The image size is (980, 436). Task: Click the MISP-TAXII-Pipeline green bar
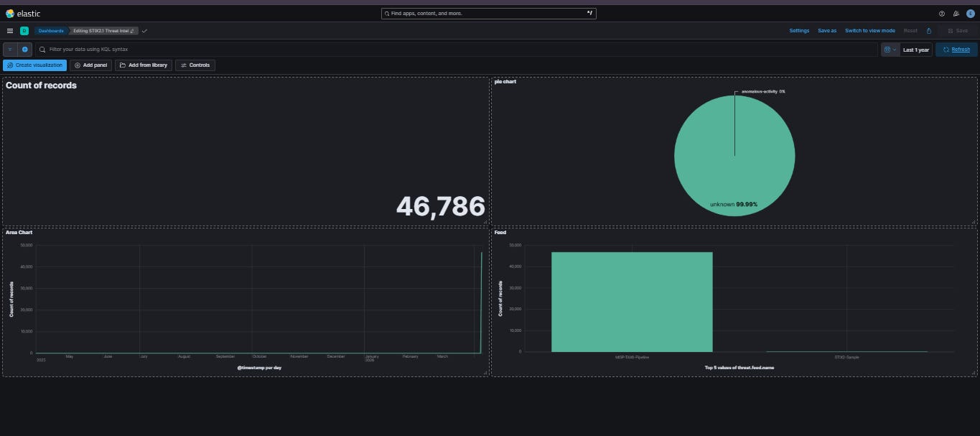tap(632, 302)
